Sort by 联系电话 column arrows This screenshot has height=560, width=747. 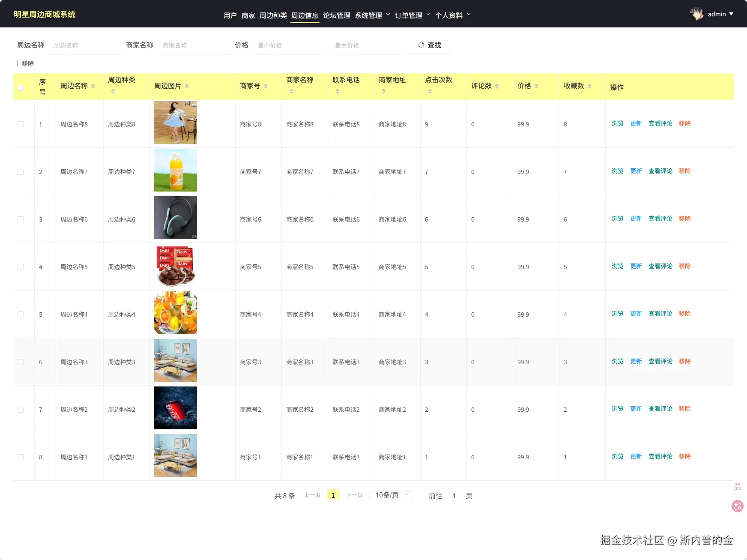[338, 91]
